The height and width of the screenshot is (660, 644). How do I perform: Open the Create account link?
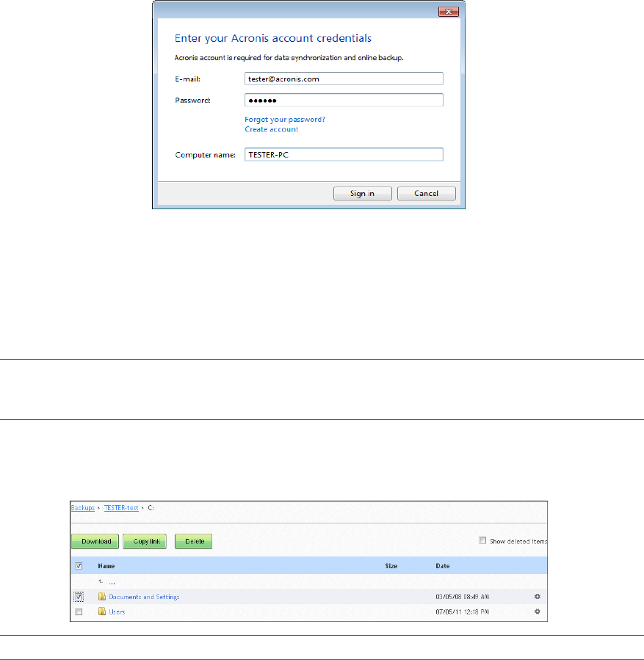pyautogui.click(x=272, y=130)
